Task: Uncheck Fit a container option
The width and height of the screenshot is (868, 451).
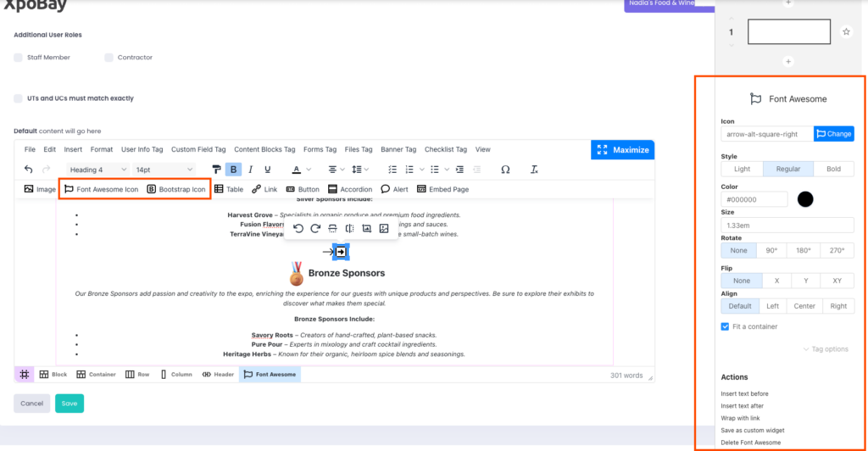Action: [725, 326]
